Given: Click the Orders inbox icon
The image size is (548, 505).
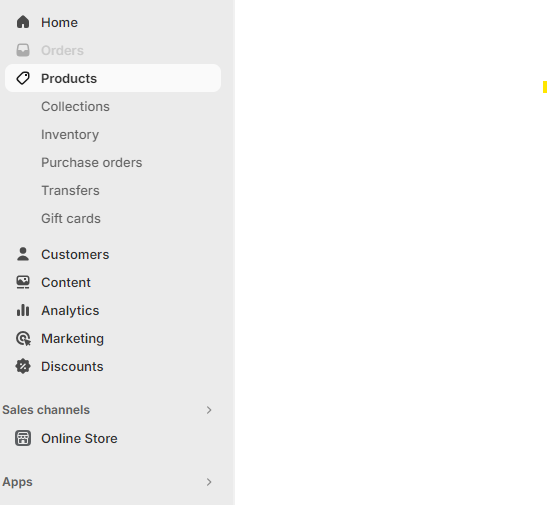Looking at the screenshot, I should [23, 50].
